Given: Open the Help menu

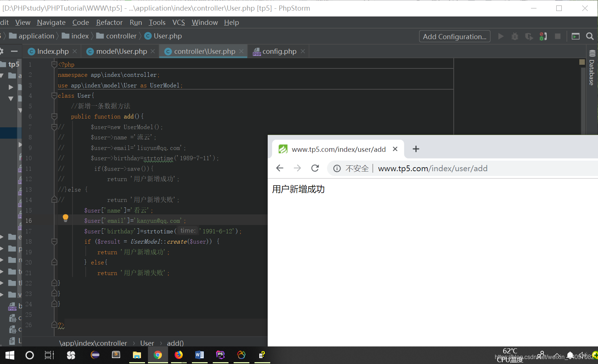Looking at the screenshot, I should coord(231,22).
